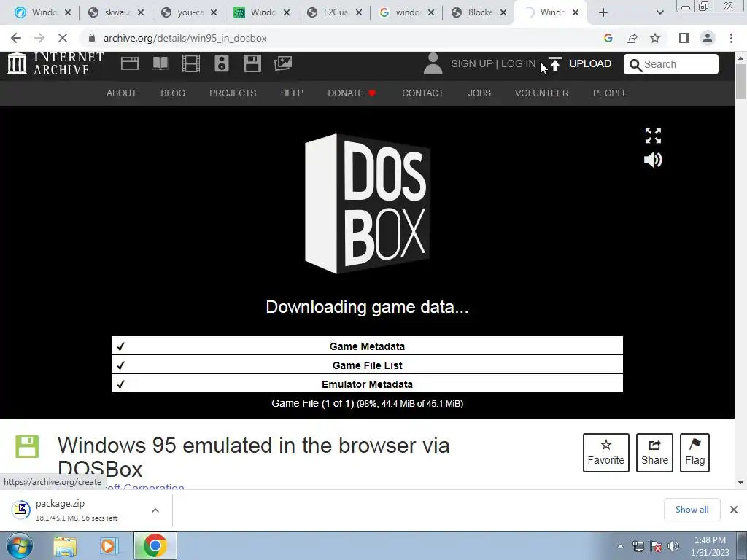
Task: Bookmark this tab with the star
Action: coord(656,38)
